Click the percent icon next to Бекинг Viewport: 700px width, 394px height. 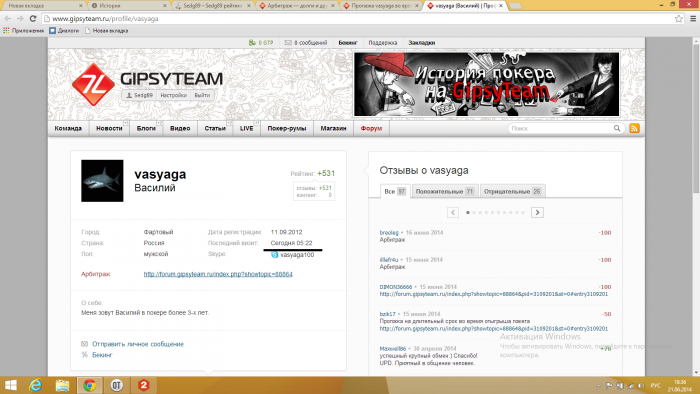coord(84,355)
